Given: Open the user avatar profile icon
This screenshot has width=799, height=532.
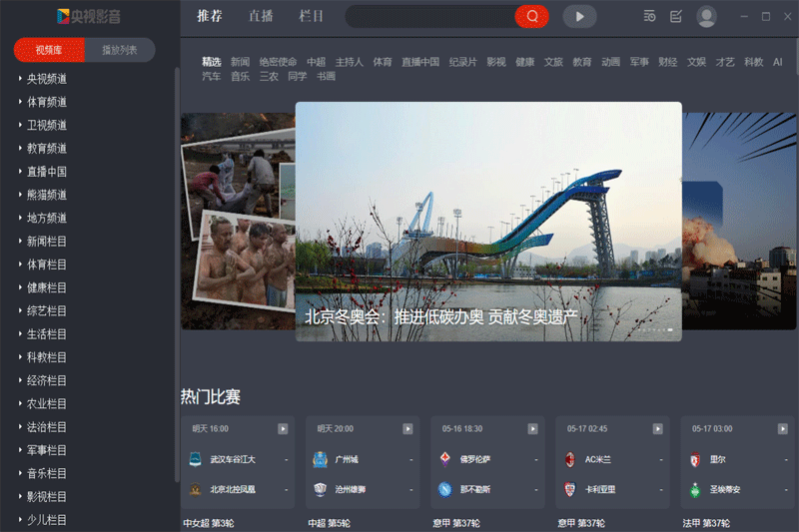Looking at the screenshot, I should tap(707, 16).
